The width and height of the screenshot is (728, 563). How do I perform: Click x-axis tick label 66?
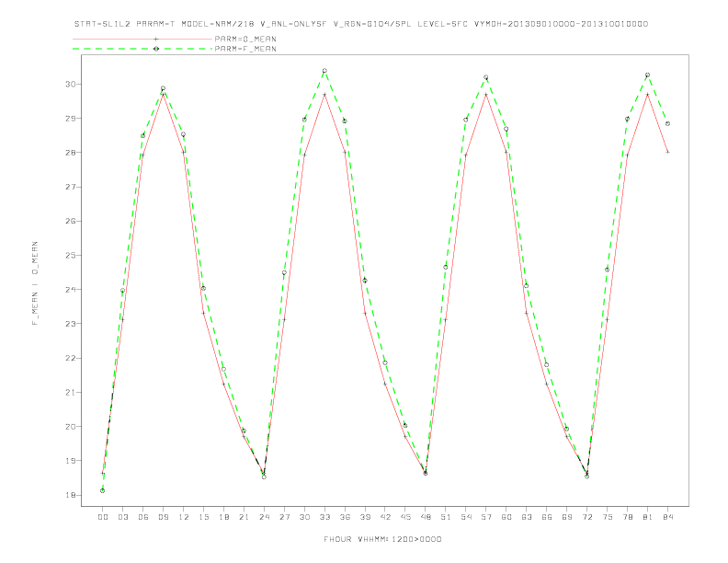[547, 517]
